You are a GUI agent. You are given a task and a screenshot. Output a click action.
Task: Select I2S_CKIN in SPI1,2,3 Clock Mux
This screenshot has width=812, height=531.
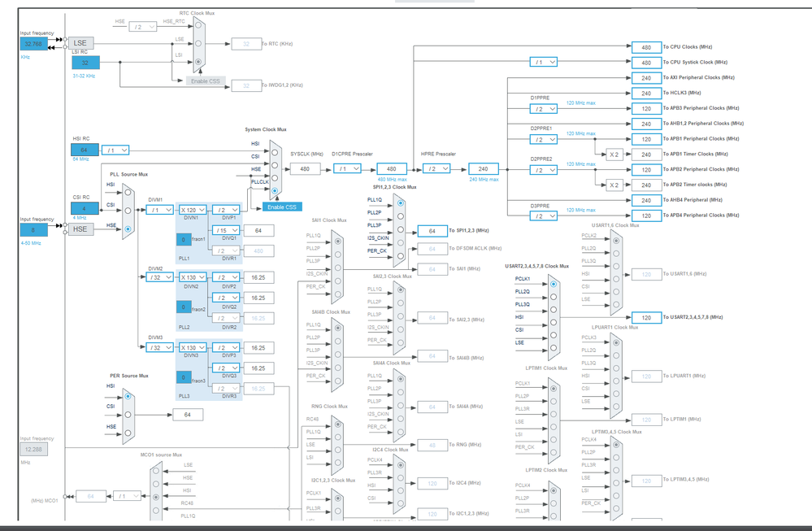pyautogui.click(x=400, y=242)
